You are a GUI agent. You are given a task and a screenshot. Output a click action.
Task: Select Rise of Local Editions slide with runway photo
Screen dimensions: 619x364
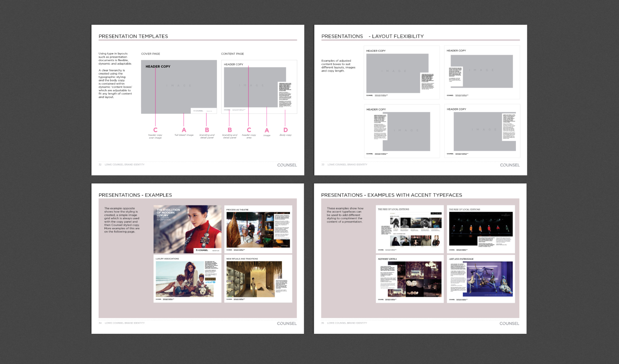click(481, 229)
